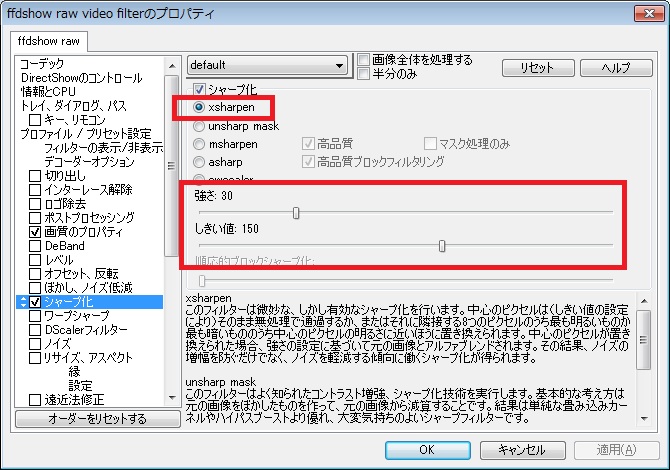Select DirectShowのコントロール in the tree
Image resolution: width=670 pixels, height=470 pixels.
[81, 78]
